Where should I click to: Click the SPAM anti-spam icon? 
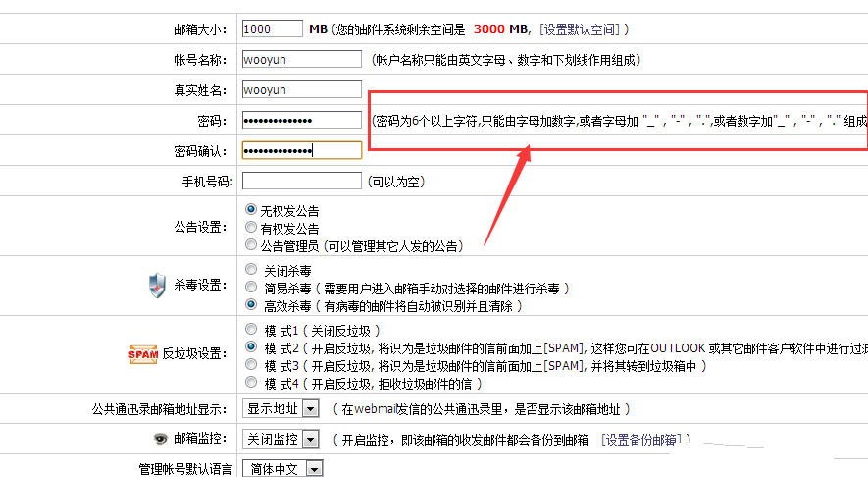[x=143, y=354]
